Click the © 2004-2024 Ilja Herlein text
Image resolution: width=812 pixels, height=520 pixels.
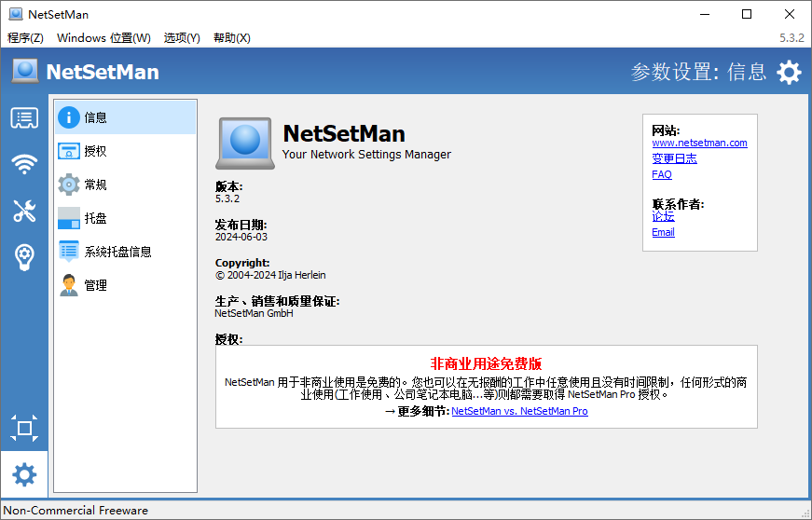[270, 275]
